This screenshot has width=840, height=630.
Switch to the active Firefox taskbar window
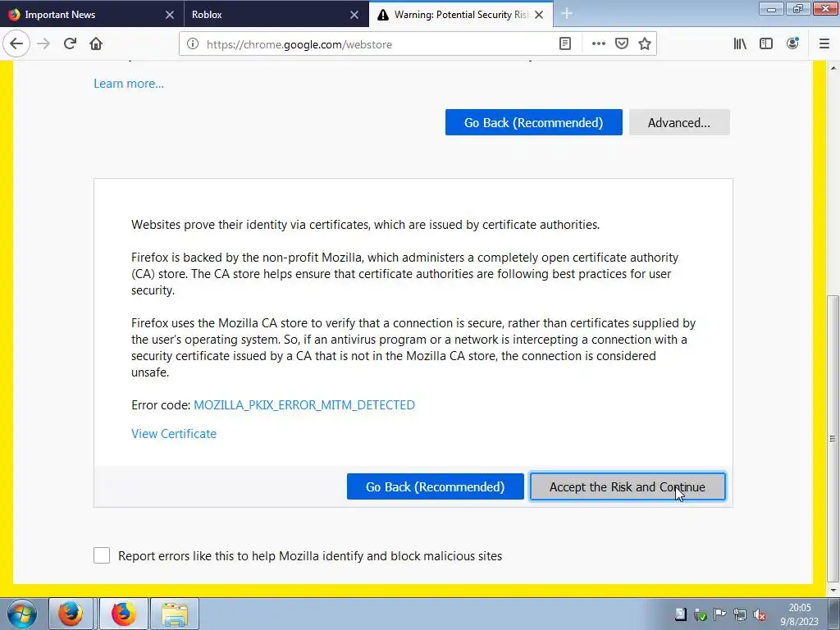[x=123, y=614]
